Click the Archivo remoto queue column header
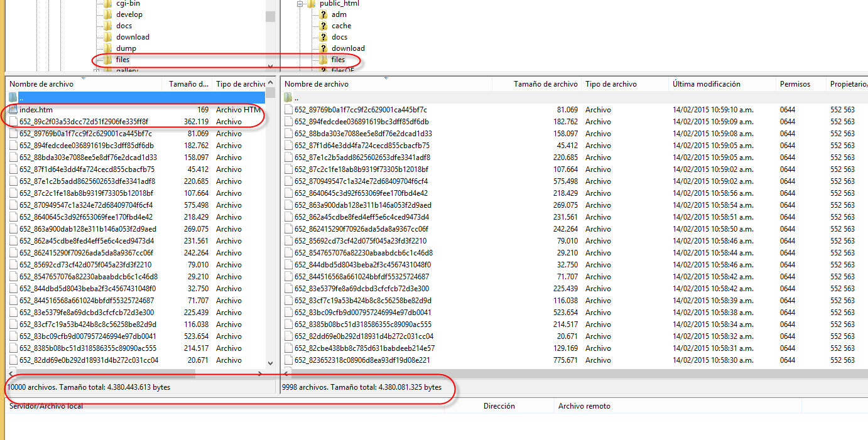The height and width of the screenshot is (440, 868). (x=584, y=406)
